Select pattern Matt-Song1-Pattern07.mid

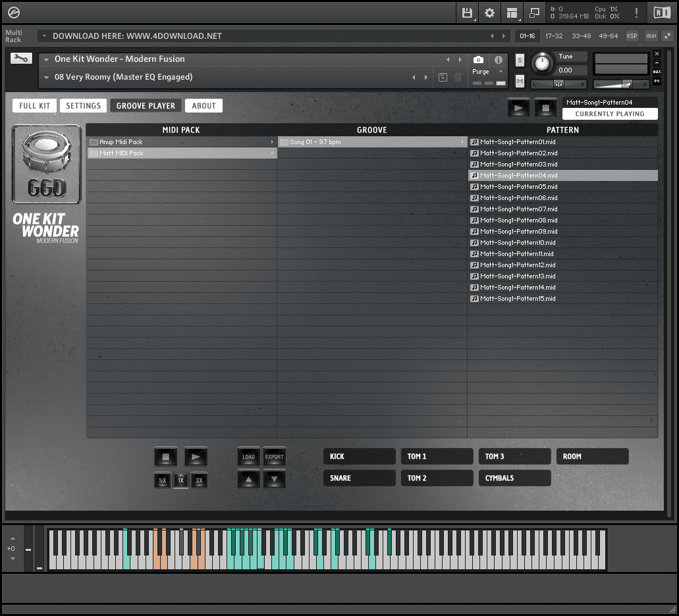point(562,209)
